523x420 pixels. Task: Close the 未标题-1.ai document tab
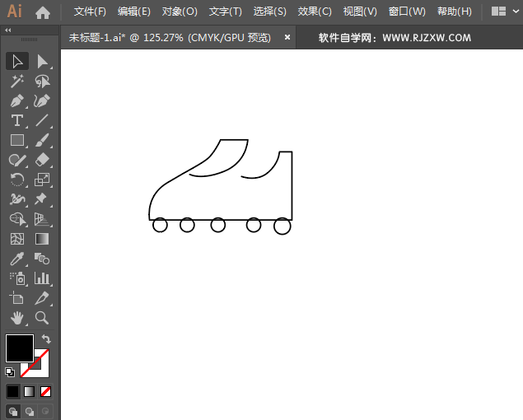287,37
